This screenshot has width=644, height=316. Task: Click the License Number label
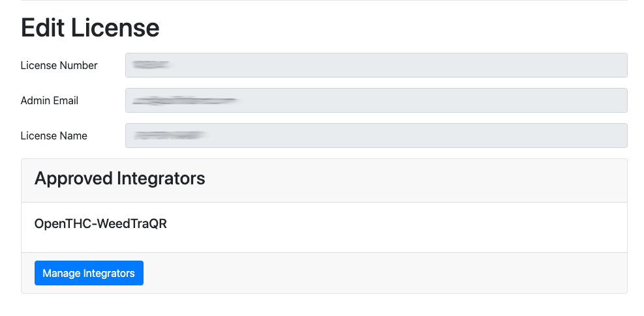click(x=59, y=65)
